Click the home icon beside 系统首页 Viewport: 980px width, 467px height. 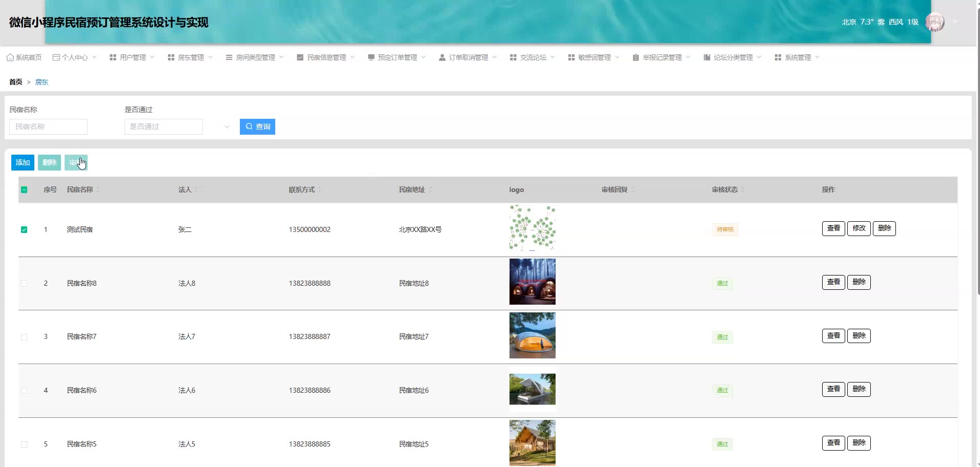[x=10, y=57]
